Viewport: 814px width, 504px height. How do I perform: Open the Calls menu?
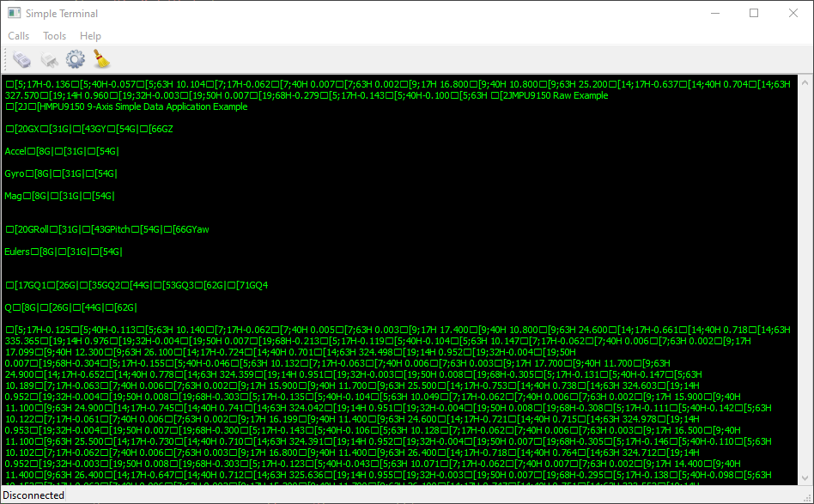(18, 36)
